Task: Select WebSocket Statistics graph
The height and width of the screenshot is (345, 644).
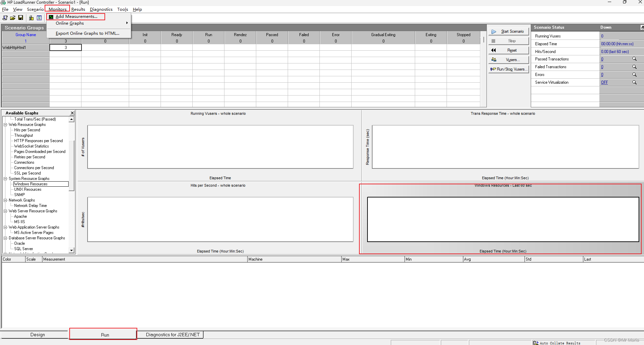Action: point(31,146)
